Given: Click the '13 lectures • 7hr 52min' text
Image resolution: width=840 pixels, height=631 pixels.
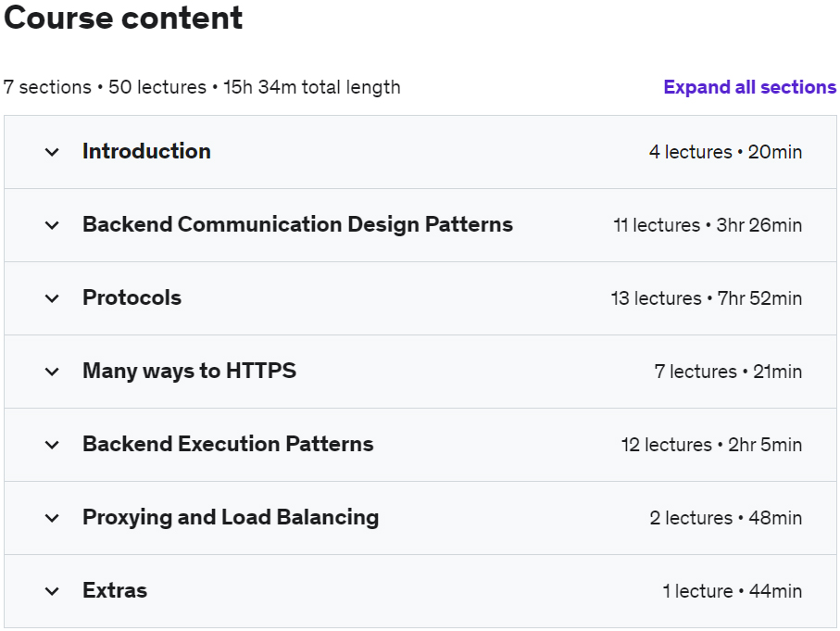Looking at the screenshot, I should tap(706, 298).
